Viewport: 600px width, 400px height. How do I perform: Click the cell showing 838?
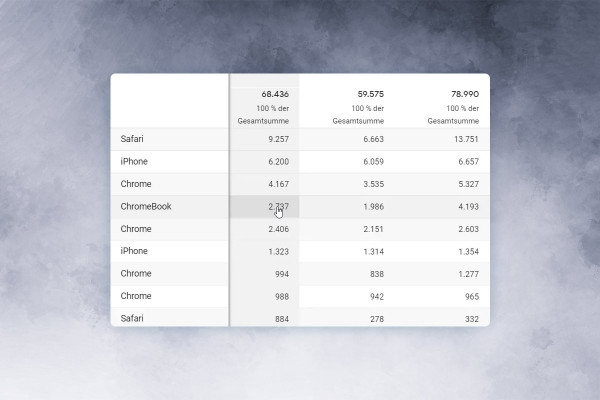tap(377, 274)
